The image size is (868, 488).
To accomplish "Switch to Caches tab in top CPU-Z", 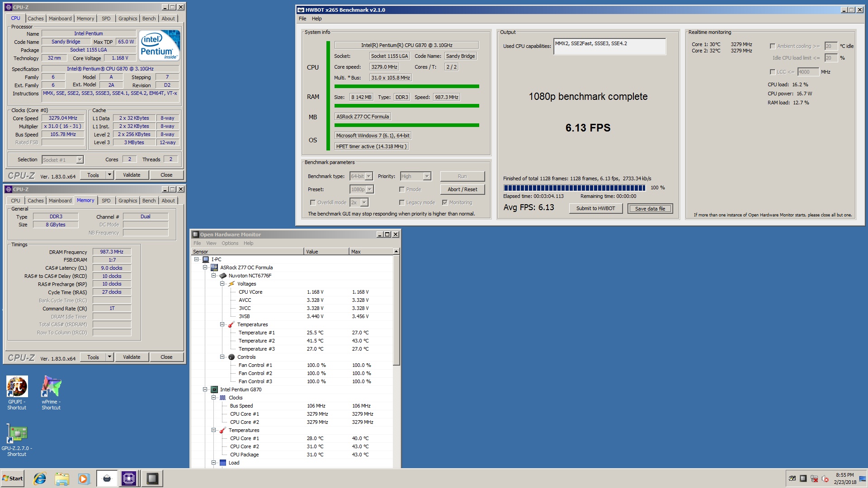I will tap(36, 19).
